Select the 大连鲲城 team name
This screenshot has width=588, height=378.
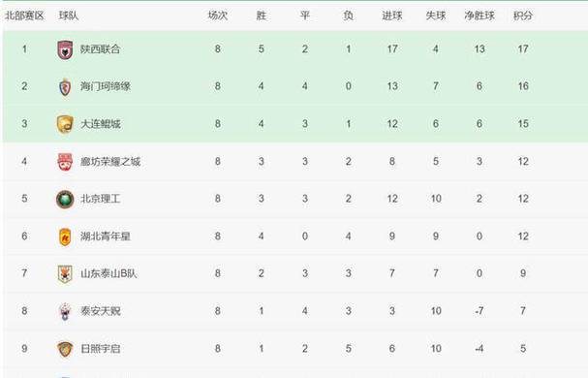click(101, 124)
